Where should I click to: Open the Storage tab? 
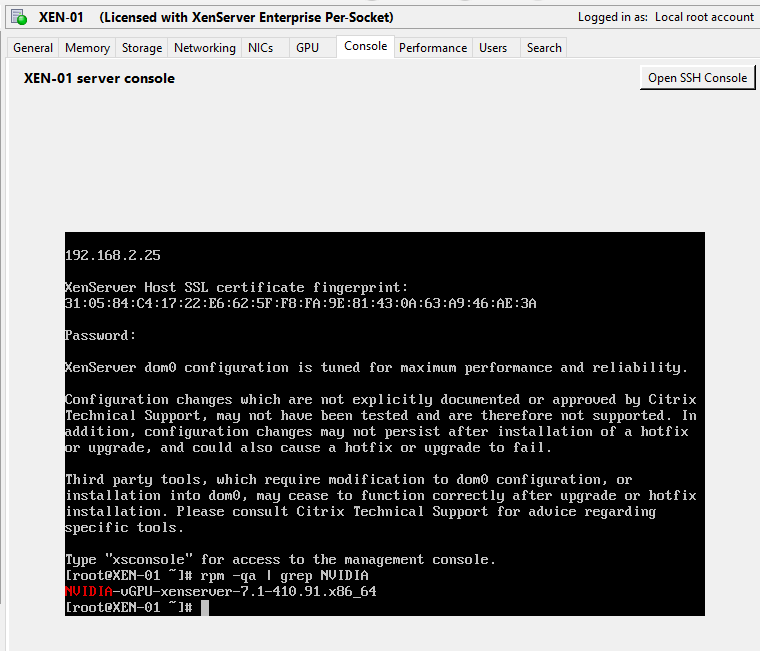pyautogui.click(x=142, y=48)
